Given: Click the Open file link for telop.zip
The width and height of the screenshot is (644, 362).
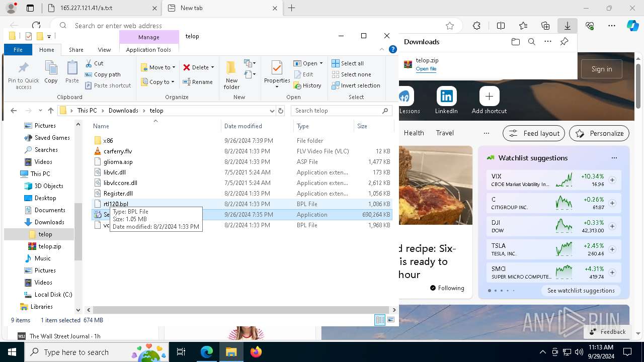Looking at the screenshot, I should click(426, 69).
